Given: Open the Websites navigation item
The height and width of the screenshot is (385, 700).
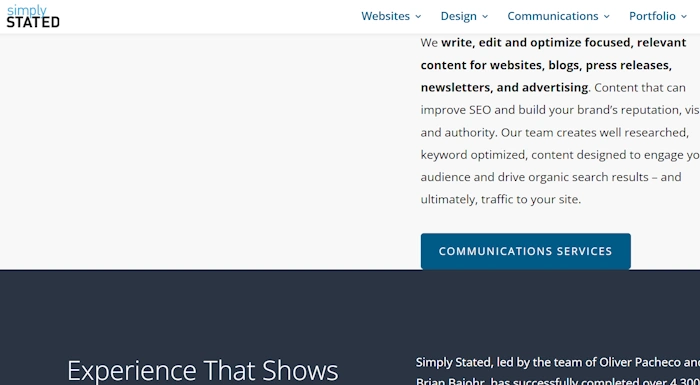Looking at the screenshot, I should pyautogui.click(x=391, y=16).
